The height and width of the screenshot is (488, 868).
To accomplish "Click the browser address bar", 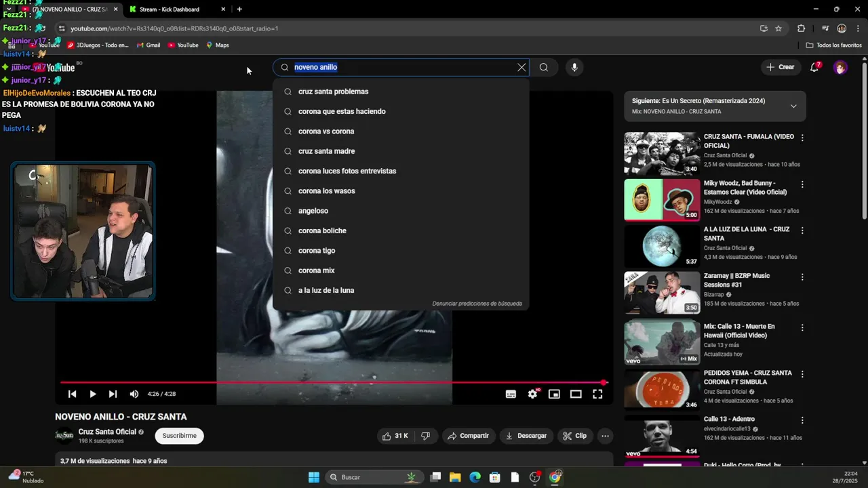I will 407,28.
